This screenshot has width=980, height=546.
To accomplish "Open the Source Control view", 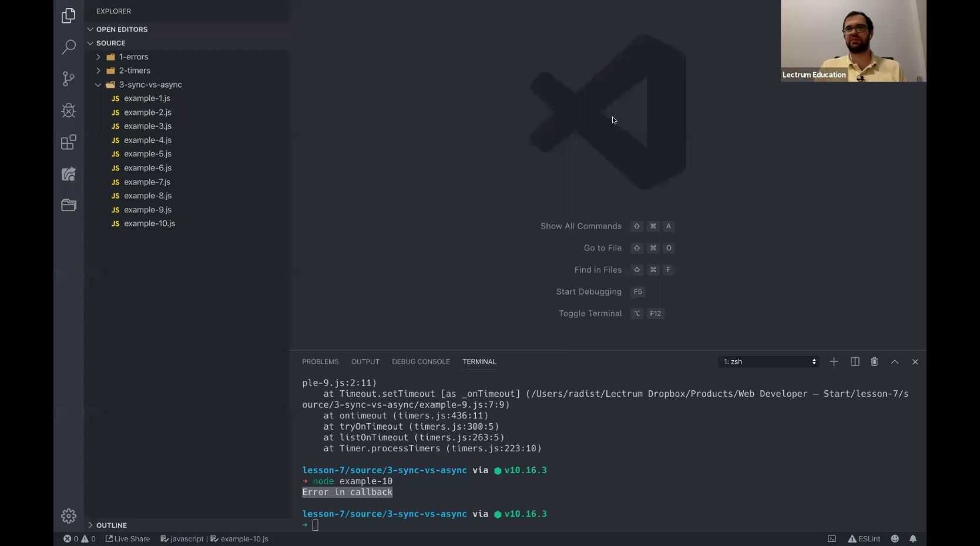I will [69, 79].
